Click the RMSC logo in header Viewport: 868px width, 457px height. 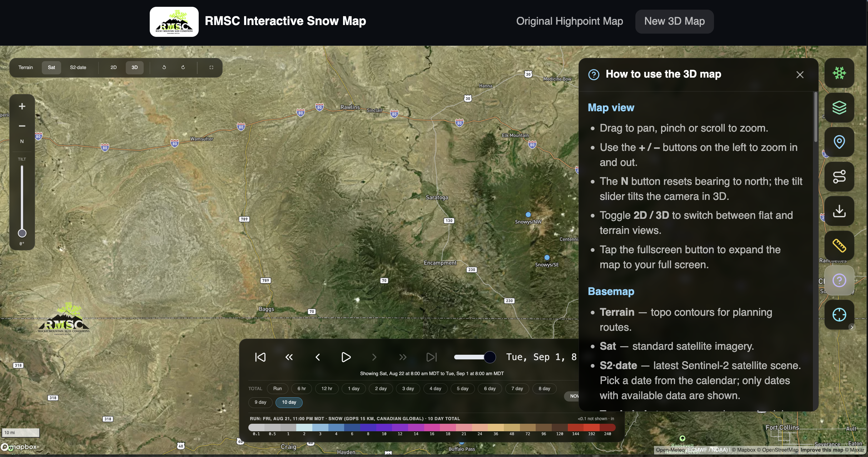174,22
